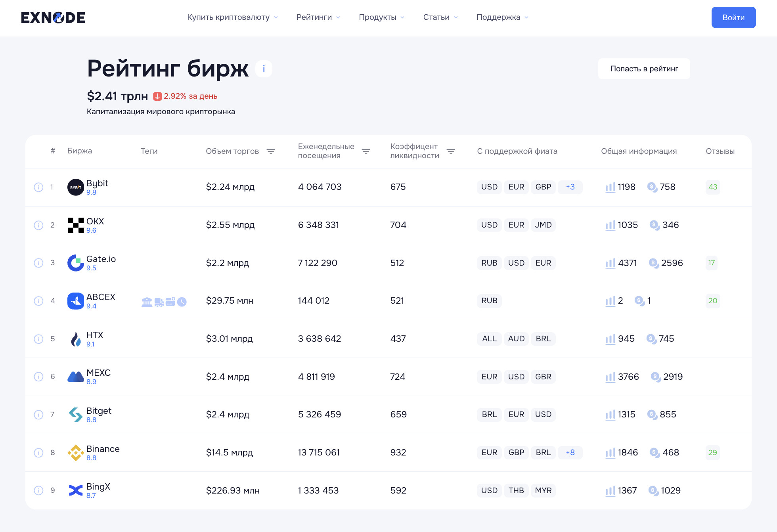Expand the Купить криптовалюту menu
Viewport: 777px width, 532px height.
pyautogui.click(x=232, y=17)
